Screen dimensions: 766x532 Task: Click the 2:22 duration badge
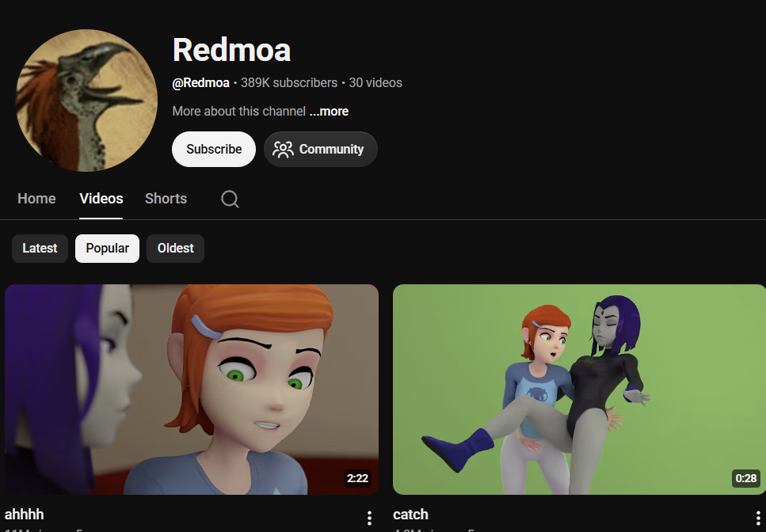click(357, 478)
